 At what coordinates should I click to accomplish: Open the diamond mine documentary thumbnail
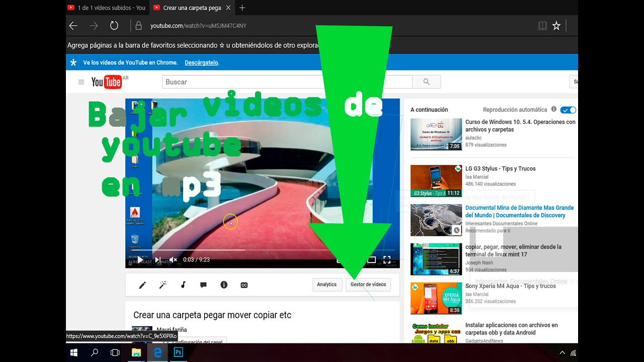point(436,220)
